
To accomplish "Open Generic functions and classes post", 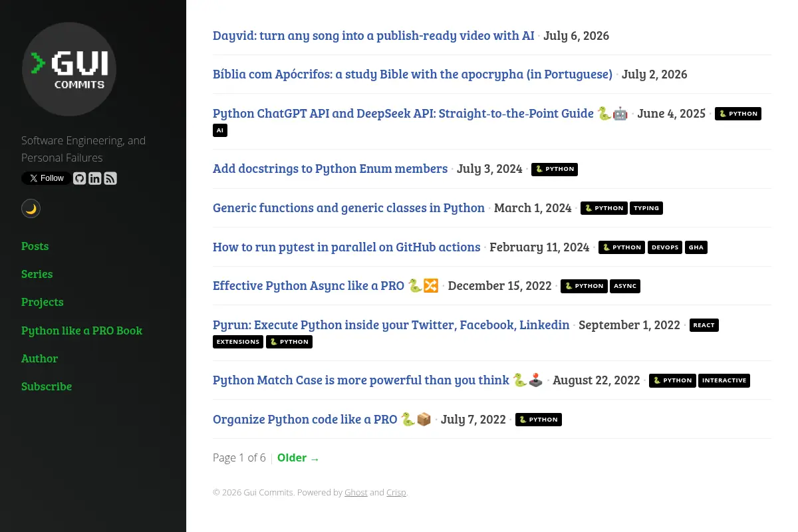I will (x=348, y=208).
